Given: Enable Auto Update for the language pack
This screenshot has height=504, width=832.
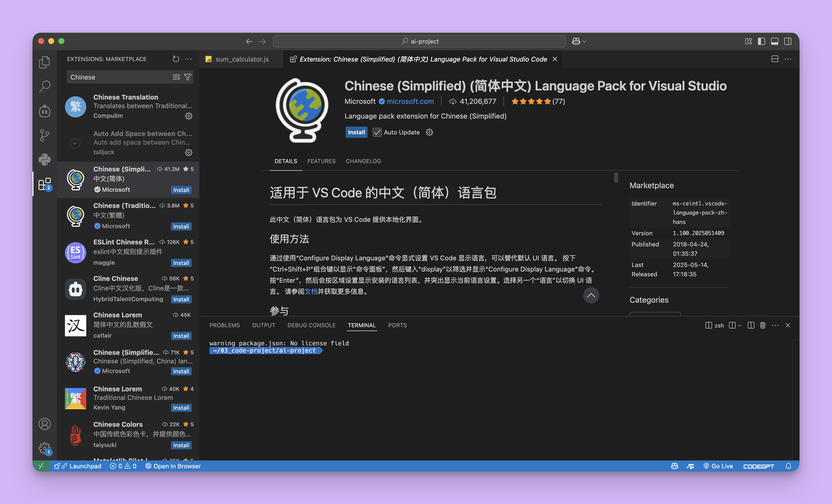Looking at the screenshot, I should 376,132.
